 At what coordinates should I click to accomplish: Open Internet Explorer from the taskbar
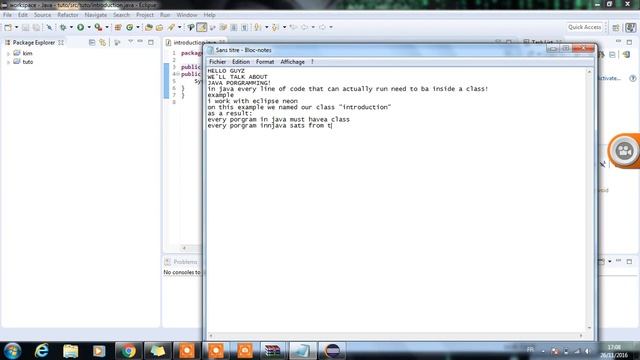click(x=41, y=351)
